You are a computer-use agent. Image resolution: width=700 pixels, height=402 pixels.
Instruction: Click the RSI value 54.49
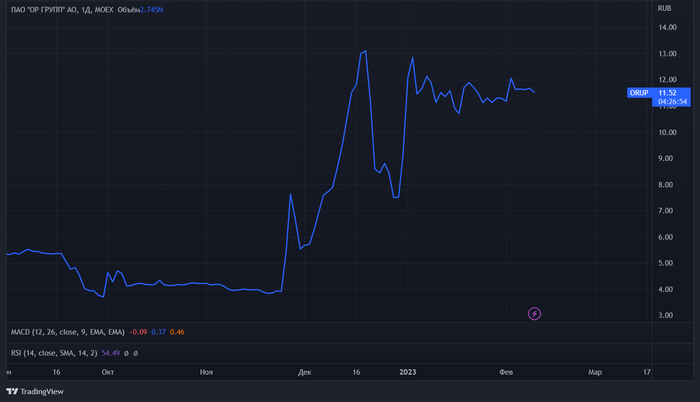108,352
